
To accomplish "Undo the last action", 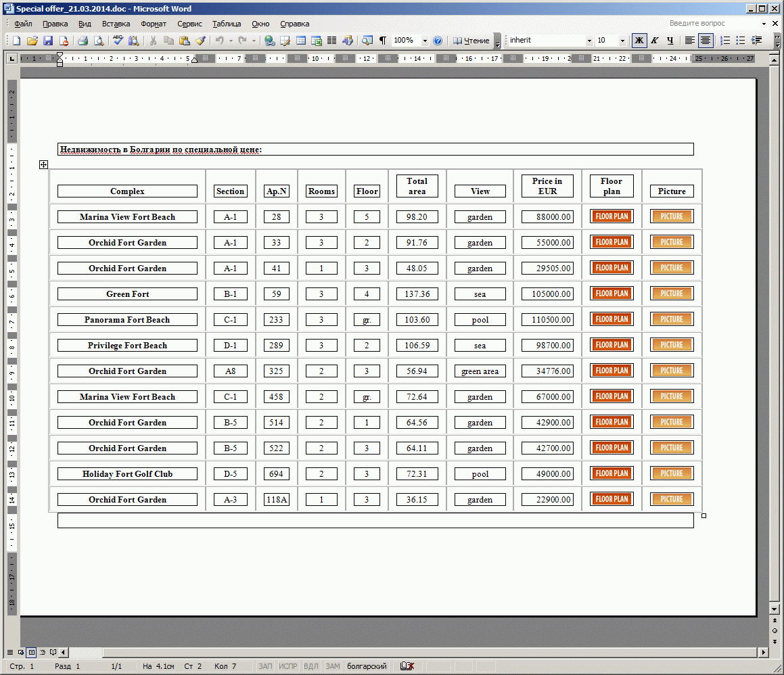I will coord(219,41).
